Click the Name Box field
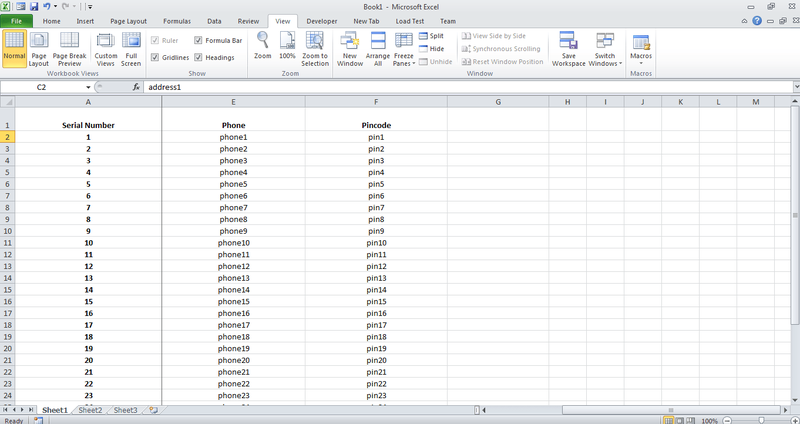Viewport: 800px width, 424px height. click(x=42, y=87)
